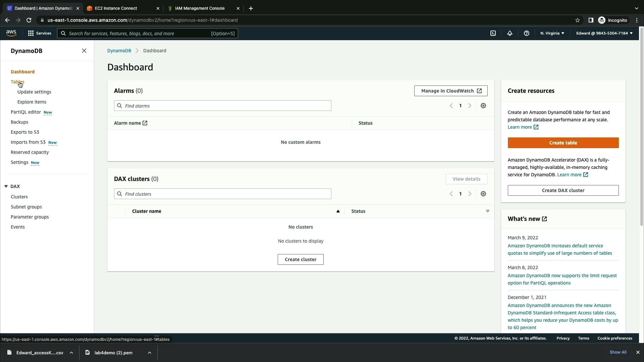
Task: Click the Find alarms search field
Action: [x=223, y=106]
